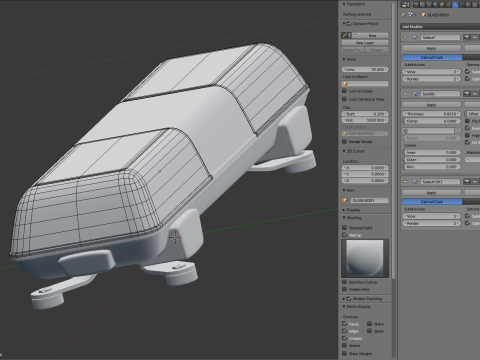Uncheck the Faces overlay checkbox
Viewport: 480px width, 360px height.
click(345, 323)
